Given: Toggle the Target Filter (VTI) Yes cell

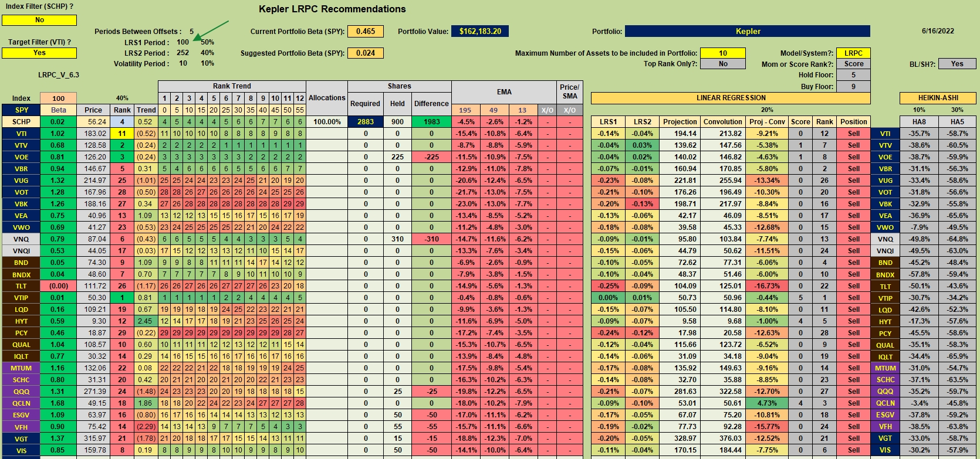Looking at the screenshot, I should (x=39, y=53).
